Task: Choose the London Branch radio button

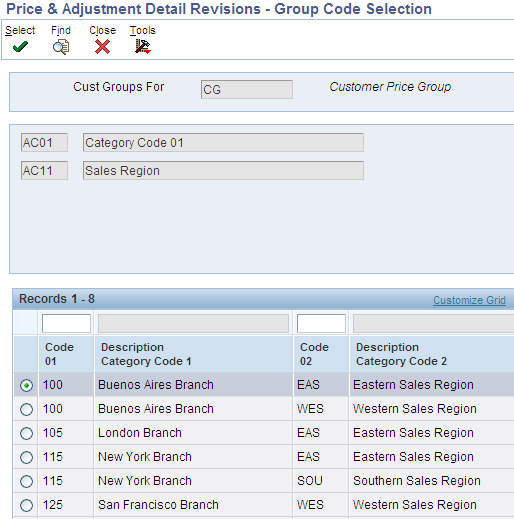Action: pos(26,433)
